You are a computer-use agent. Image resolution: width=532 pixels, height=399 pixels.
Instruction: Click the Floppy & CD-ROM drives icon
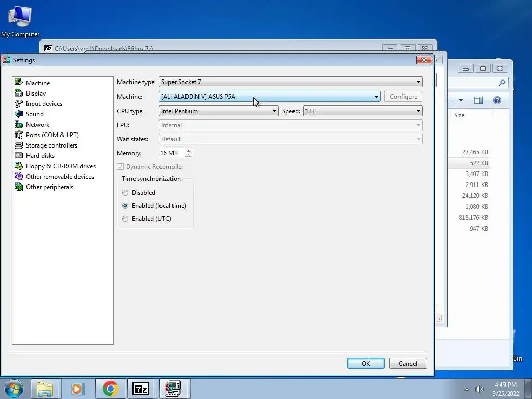(x=19, y=166)
